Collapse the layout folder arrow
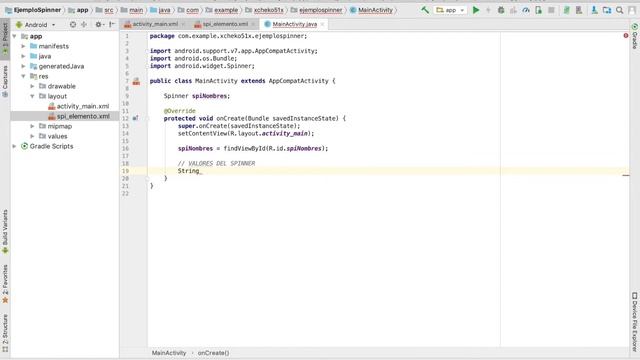This screenshot has width=640, height=360. click(33, 96)
